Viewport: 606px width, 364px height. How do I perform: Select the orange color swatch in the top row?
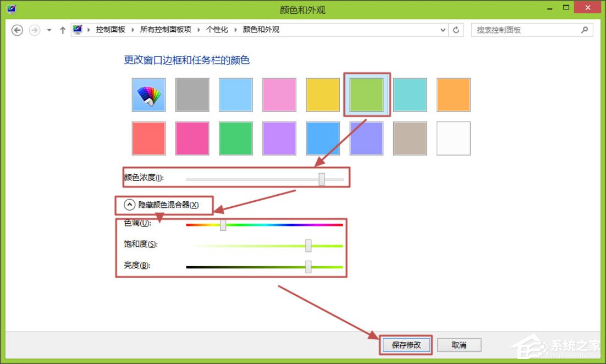click(453, 94)
